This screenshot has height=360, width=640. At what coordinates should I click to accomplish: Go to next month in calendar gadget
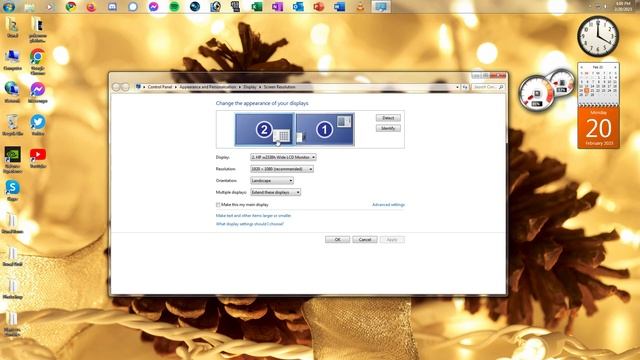tap(615, 67)
